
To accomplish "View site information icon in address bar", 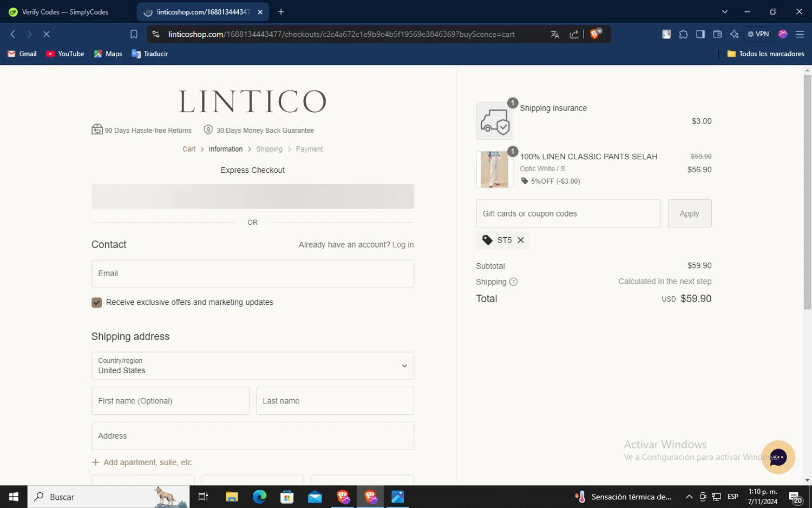I will tap(156, 34).
